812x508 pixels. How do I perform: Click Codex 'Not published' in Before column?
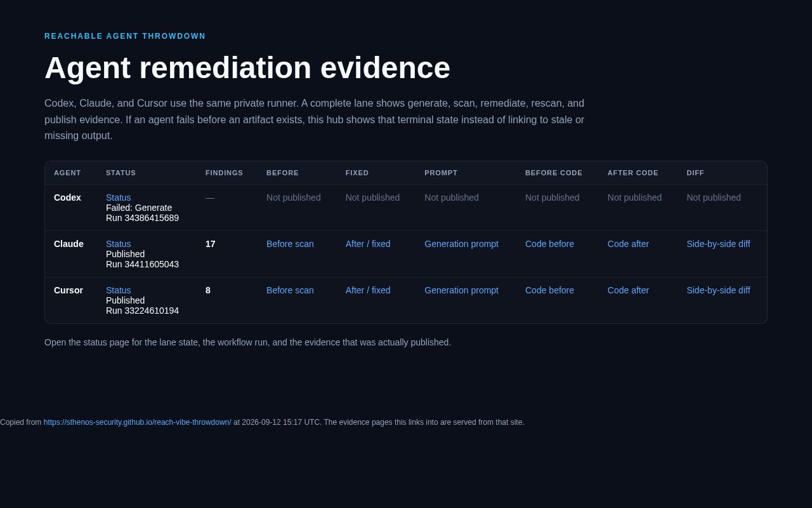[294, 197]
